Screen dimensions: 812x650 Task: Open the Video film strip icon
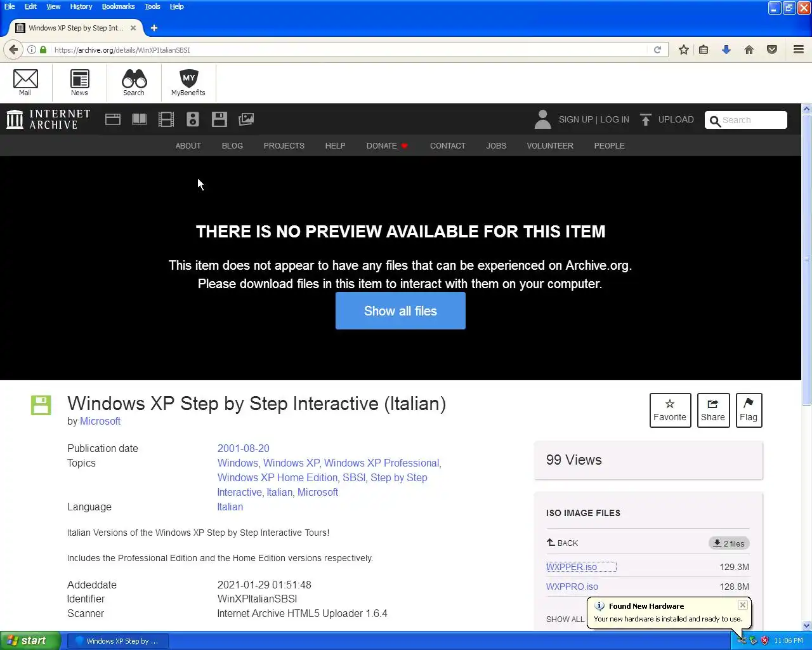(166, 119)
